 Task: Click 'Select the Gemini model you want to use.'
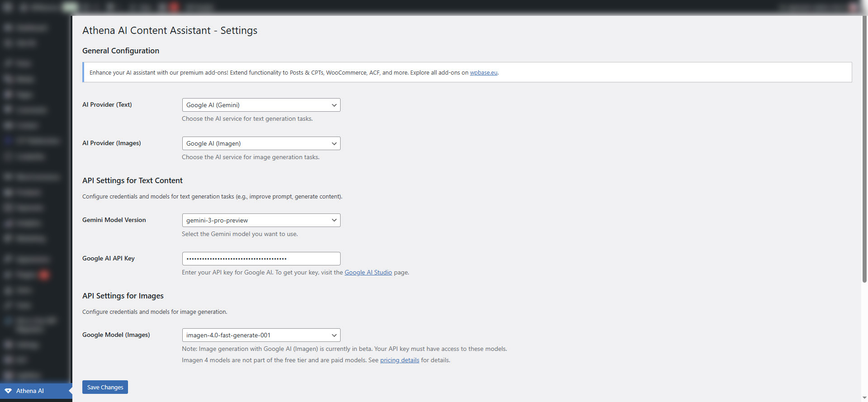(x=240, y=234)
